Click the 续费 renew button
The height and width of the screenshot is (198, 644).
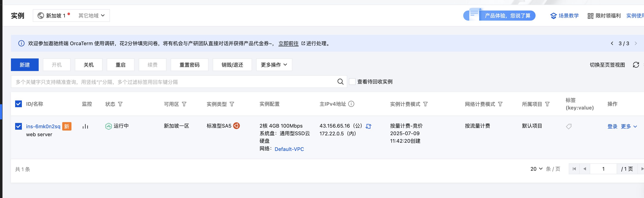coord(153,65)
